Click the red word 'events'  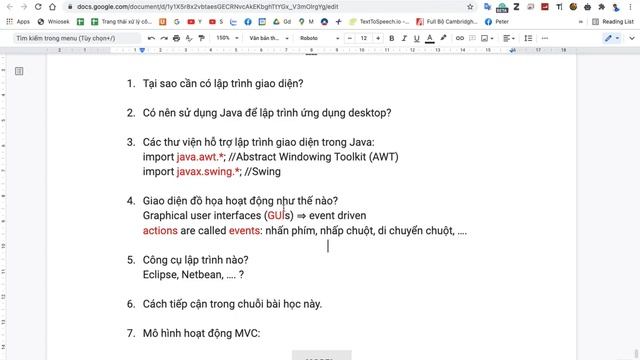[244, 231]
